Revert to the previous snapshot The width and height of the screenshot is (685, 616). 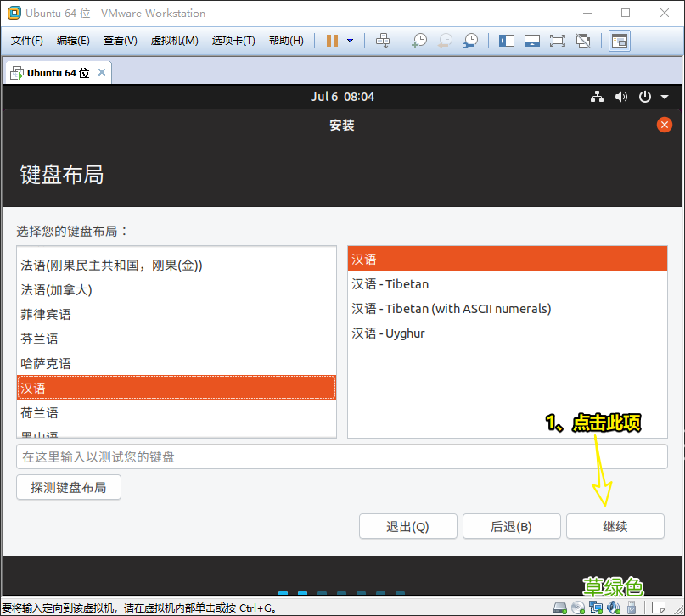point(445,41)
